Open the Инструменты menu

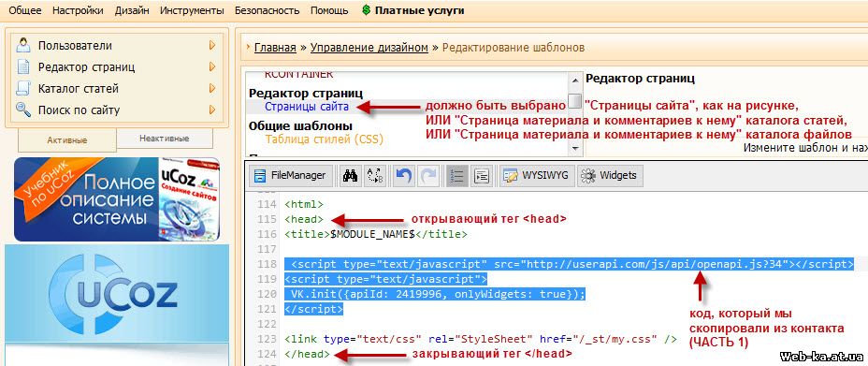(192, 10)
